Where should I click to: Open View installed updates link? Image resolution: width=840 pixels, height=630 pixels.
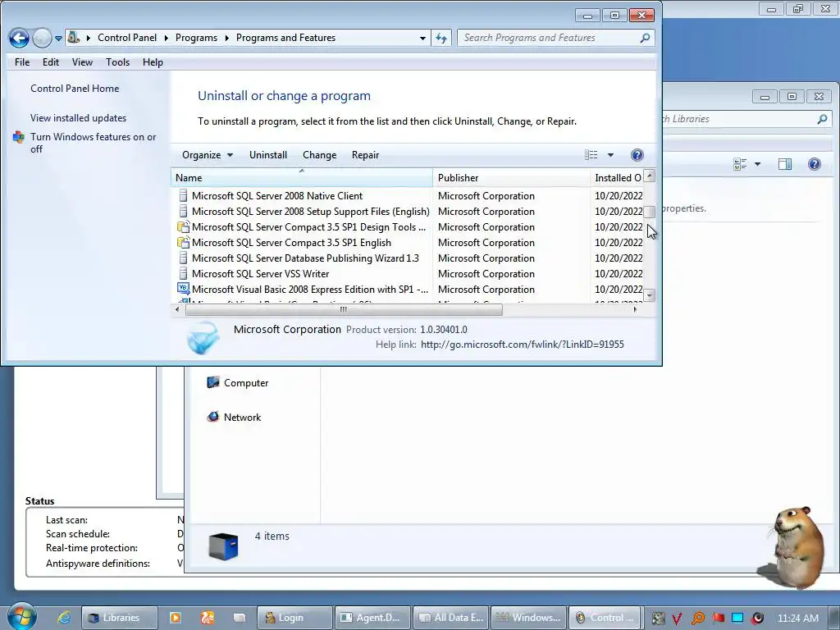tap(78, 118)
